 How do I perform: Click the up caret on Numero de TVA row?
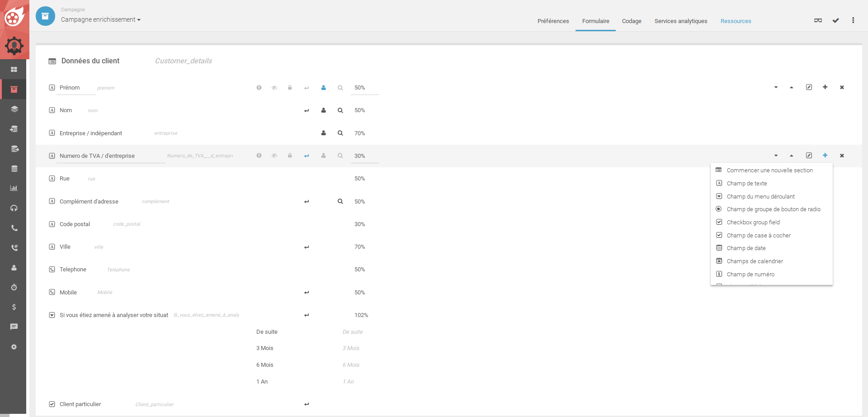click(792, 156)
